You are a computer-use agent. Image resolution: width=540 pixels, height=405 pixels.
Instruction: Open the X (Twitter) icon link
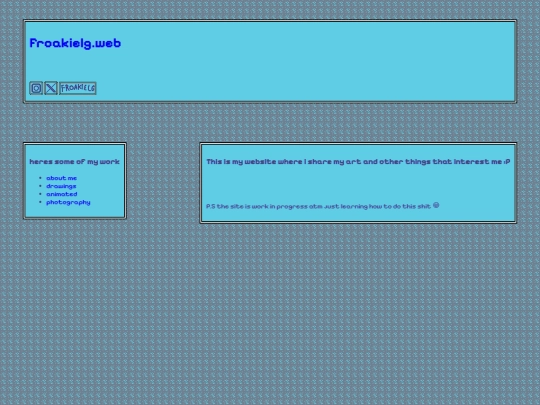[51, 88]
